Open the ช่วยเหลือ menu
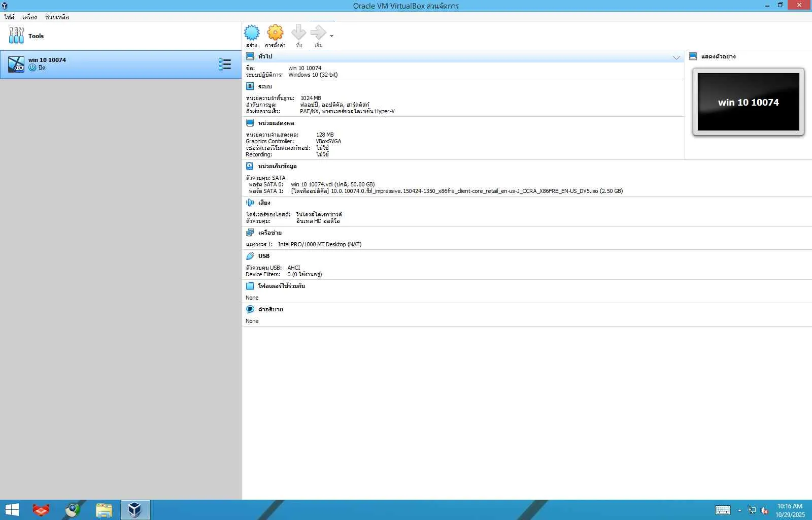The image size is (812, 520). coord(57,17)
